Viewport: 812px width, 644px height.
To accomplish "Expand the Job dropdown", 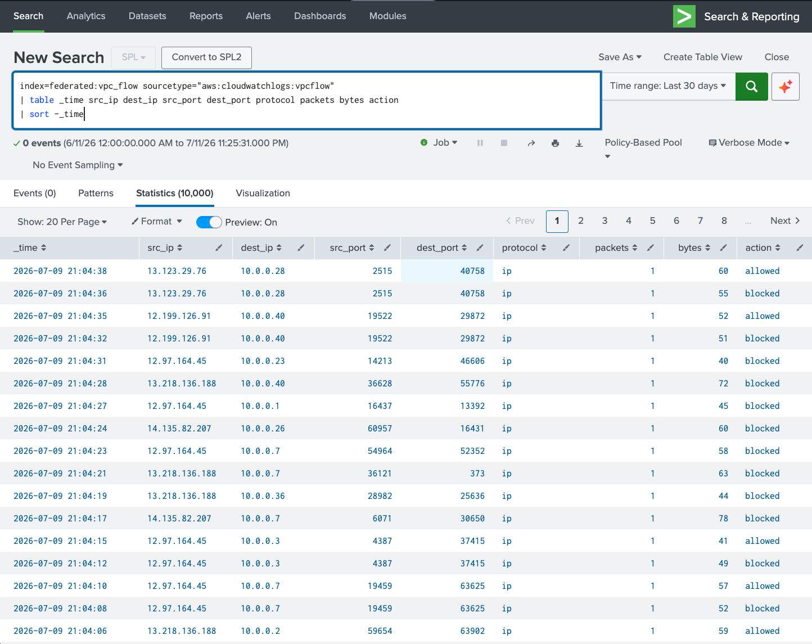I will tap(445, 143).
